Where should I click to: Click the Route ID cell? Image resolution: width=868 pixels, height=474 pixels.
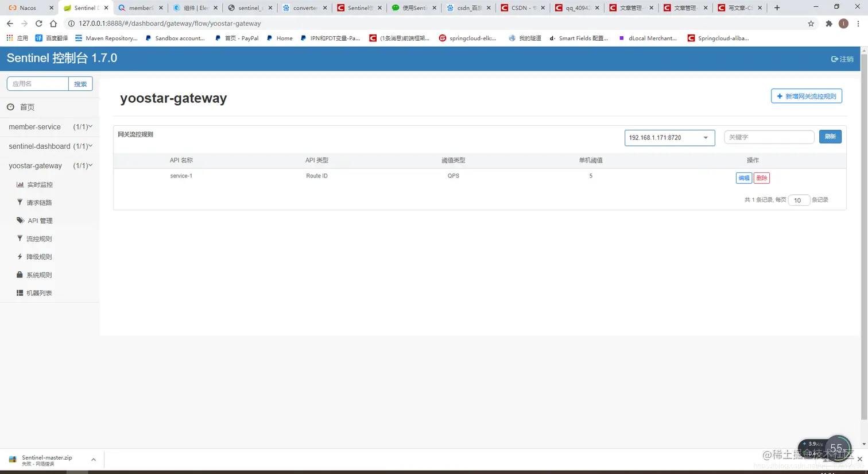(317, 176)
